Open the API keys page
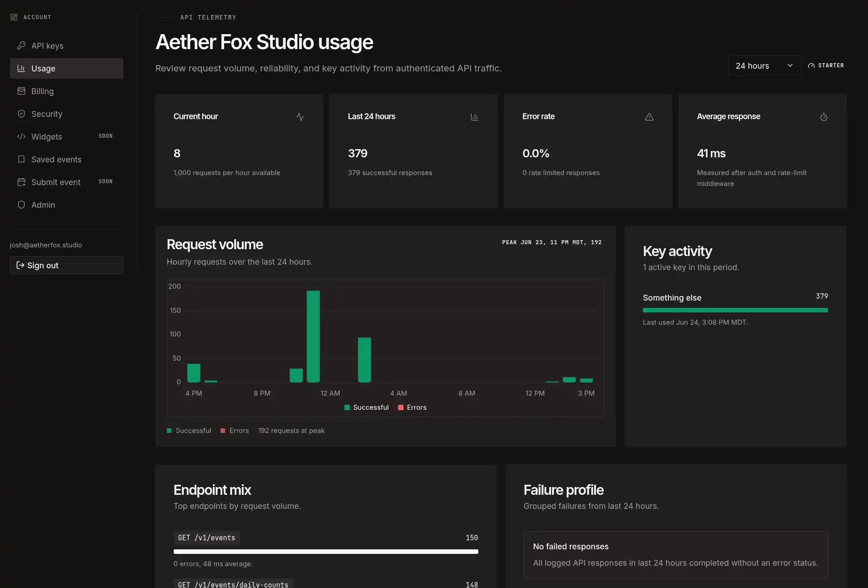 (x=66, y=45)
